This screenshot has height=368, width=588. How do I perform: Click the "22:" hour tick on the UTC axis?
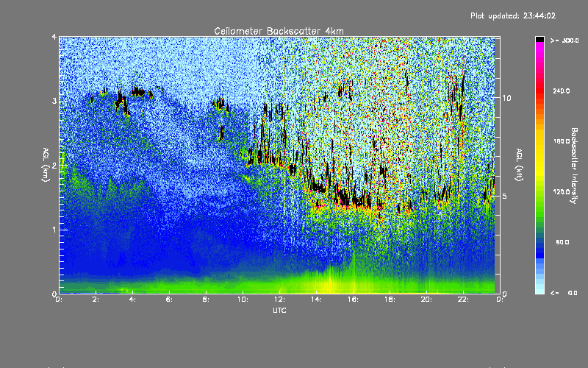[463, 300]
